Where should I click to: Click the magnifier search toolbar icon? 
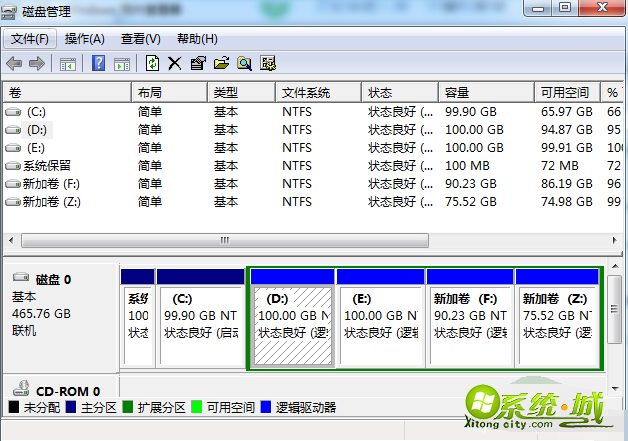[244, 63]
